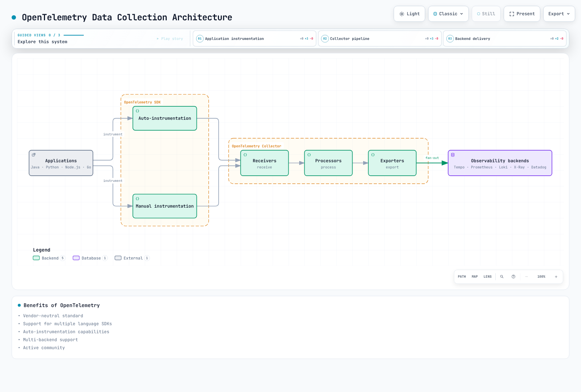
Task: Open the Classic style dropdown
Action: pos(448,14)
